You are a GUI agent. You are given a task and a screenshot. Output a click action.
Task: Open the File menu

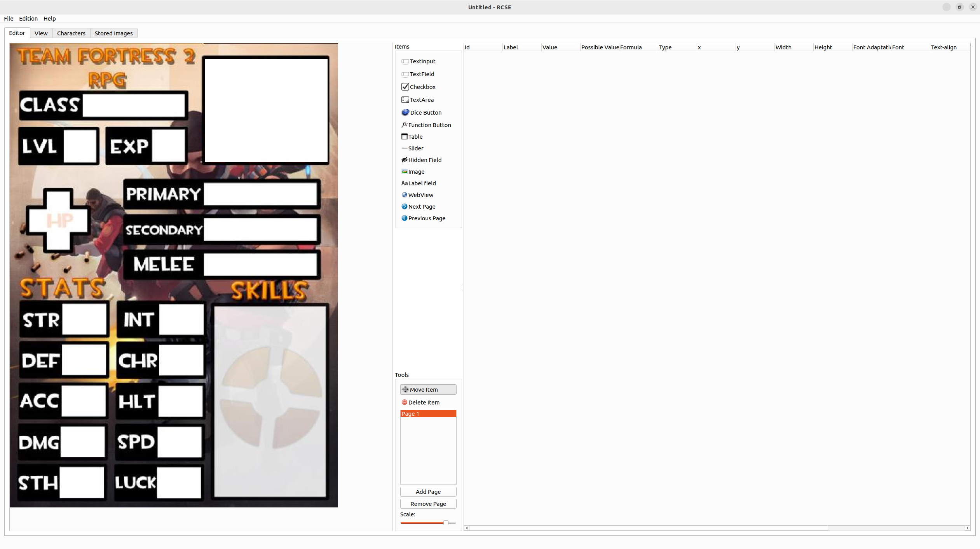pos(9,19)
